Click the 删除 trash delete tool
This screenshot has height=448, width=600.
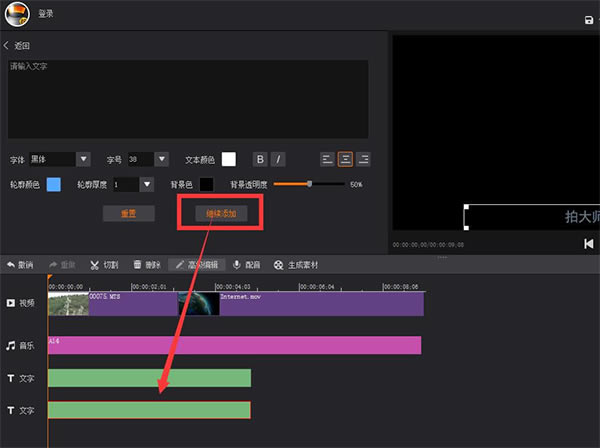(137, 265)
